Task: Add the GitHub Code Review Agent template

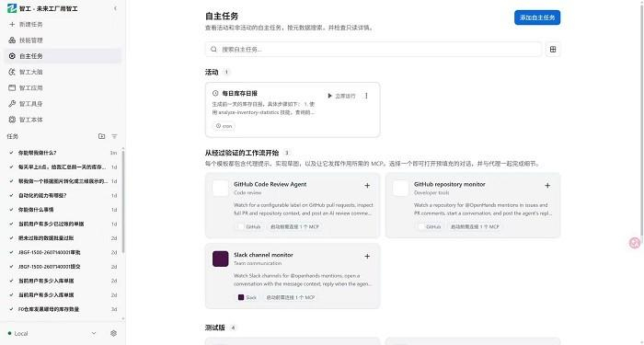Action: (x=367, y=186)
